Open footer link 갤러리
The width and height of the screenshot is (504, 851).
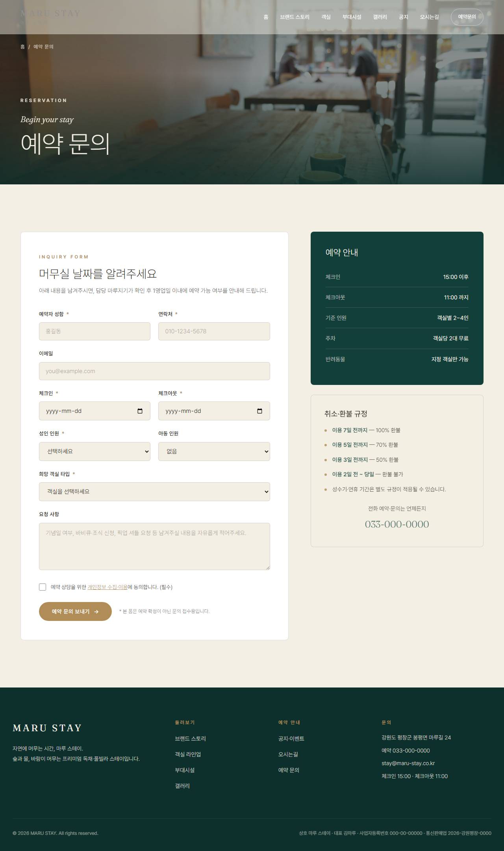pos(182,786)
